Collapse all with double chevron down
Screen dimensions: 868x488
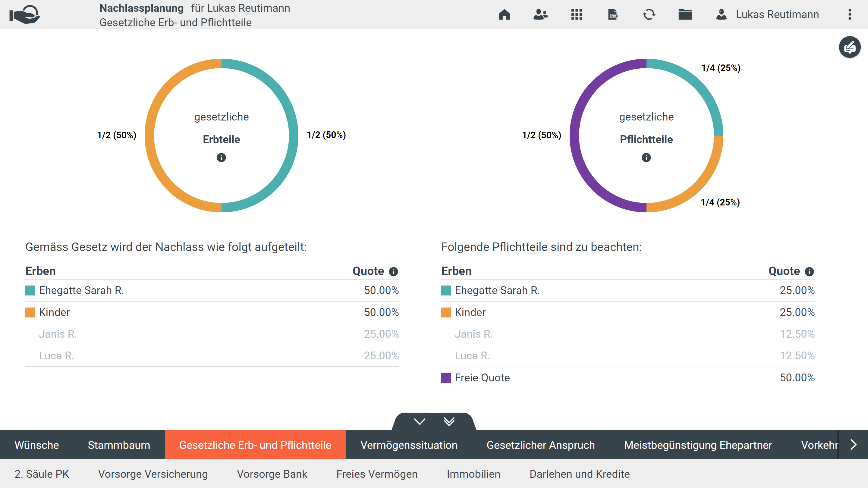point(449,421)
